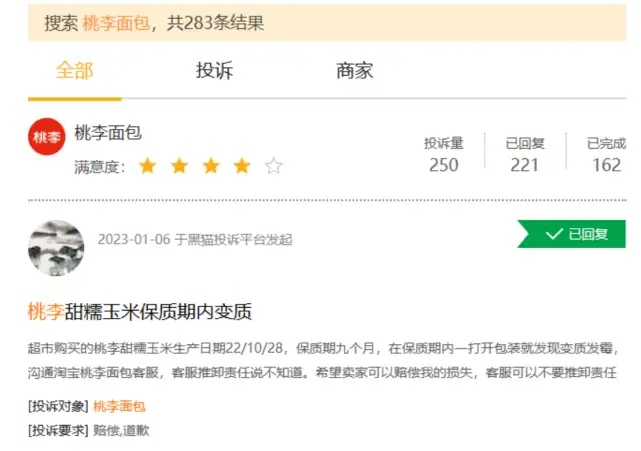
Task: Click the complainant's ink-painting avatar
Action: [56, 248]
